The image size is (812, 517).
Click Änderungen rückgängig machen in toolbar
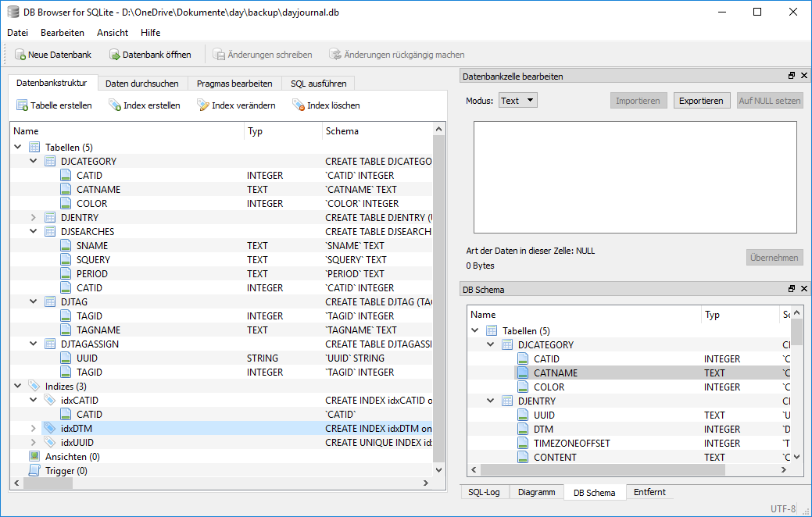[397, 55]
